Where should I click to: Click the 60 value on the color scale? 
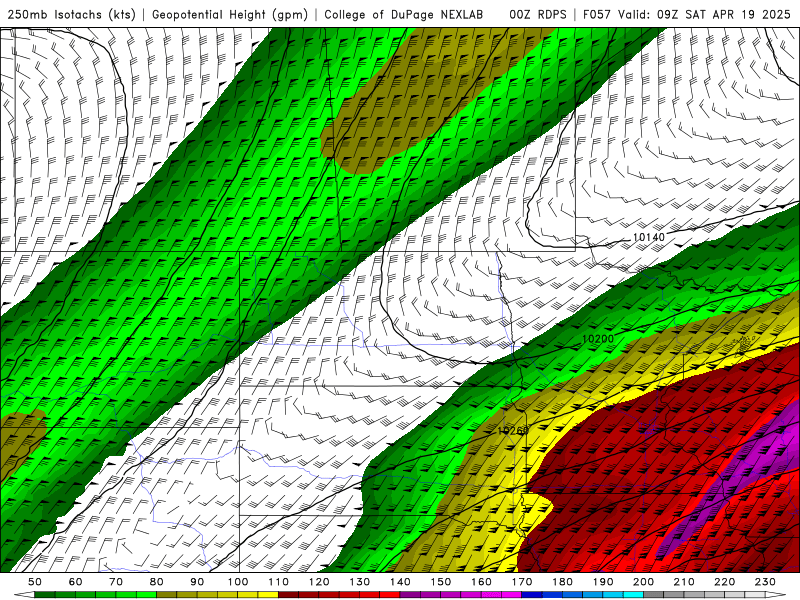tap(76, 582)
